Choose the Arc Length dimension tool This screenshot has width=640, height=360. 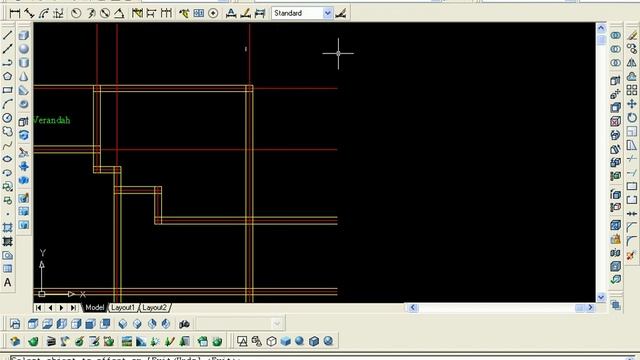coord(44,13)
